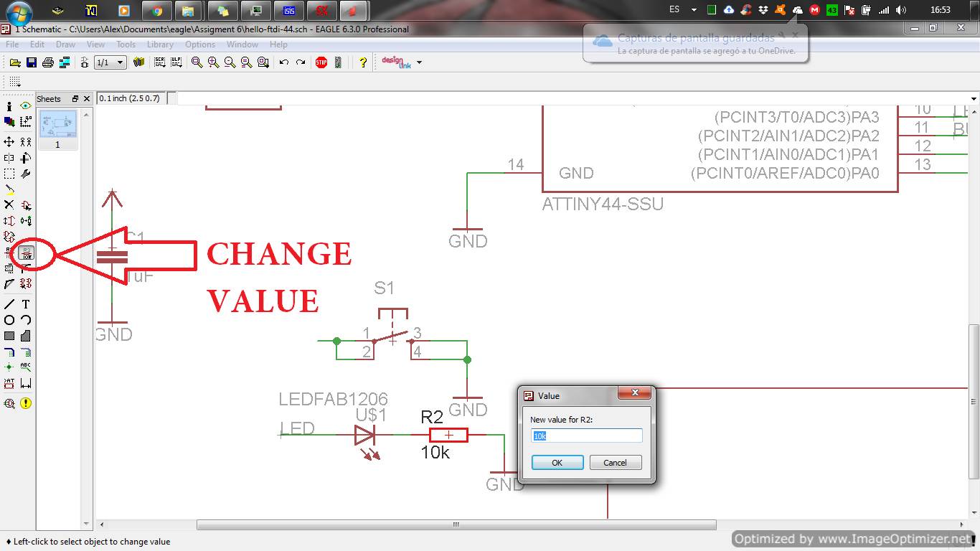Viewport: 980px width, 551px height.
Task: Select the Copy tool
Action: [x=26, y=142]
